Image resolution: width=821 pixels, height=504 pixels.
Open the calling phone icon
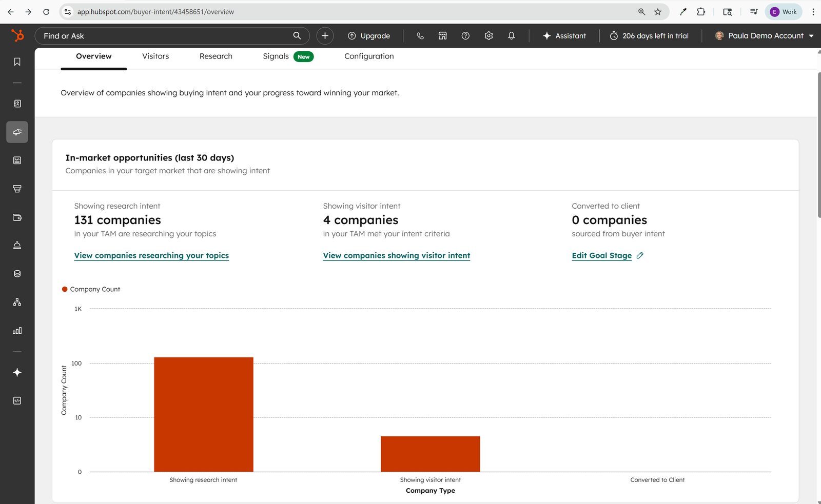pyautogui.click(x=420, y=35)
